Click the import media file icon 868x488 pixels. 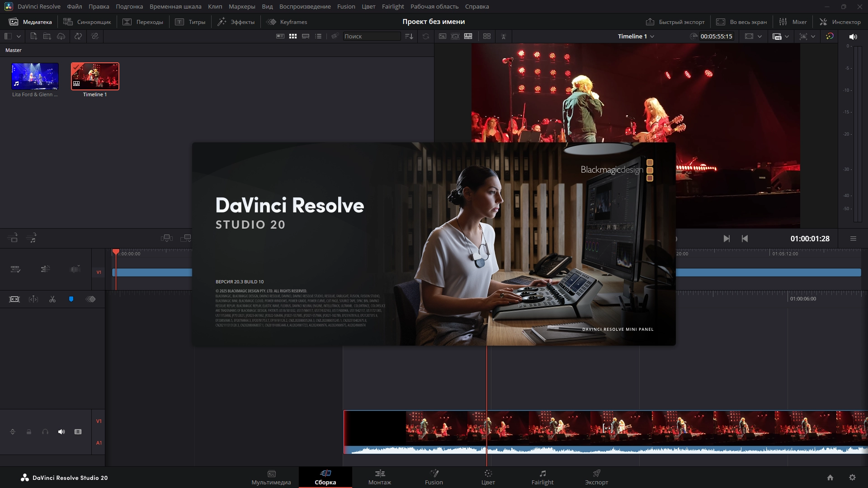33,36
